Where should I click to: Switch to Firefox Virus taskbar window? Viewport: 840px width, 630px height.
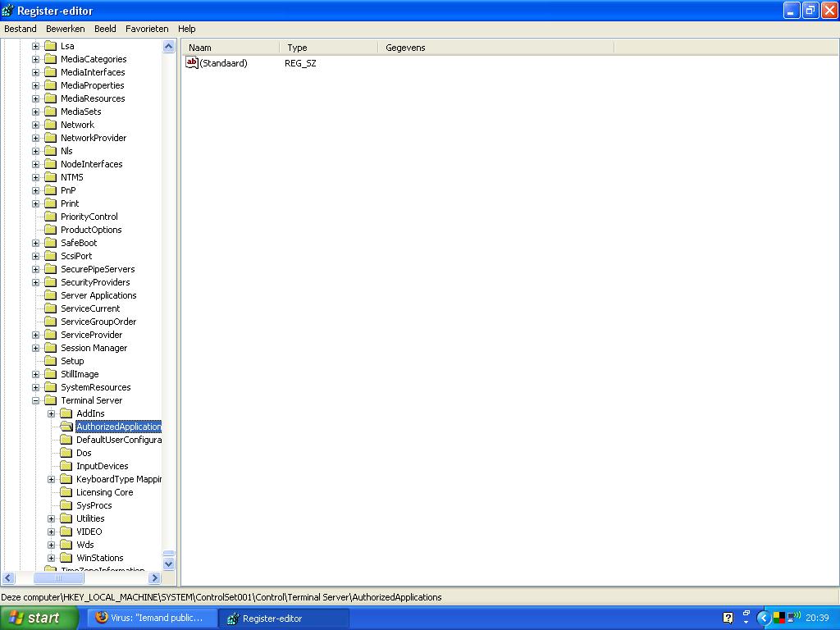click(x=152, y=619)
